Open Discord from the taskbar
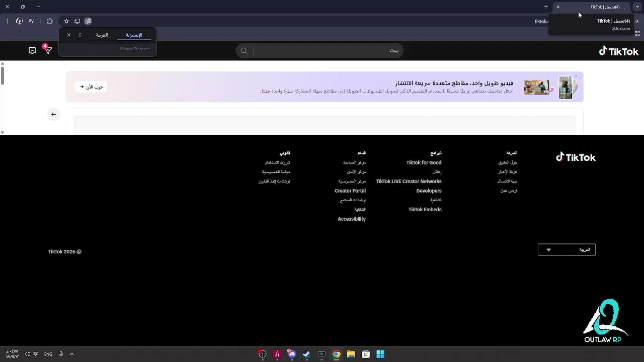This screenshot has height=362, width=644. point(291,354)
